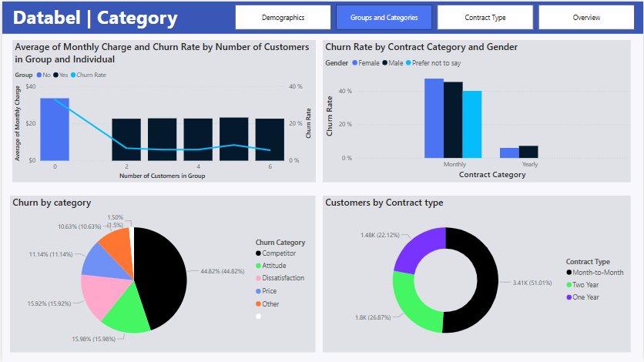Click the 11.14% pie data label
The image size is (644, 362).
[x=51, y=254]
